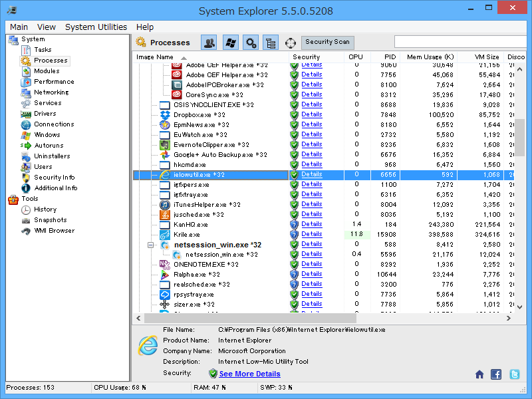Click the Security Info shield icon

[26, 178]
